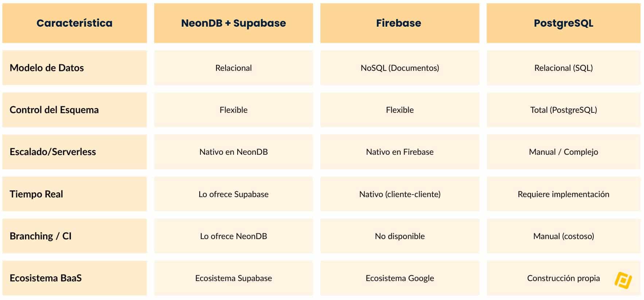Click the Tiempo Real row label
The height and width of the screenshot is (300, 644).
(74, 194)
